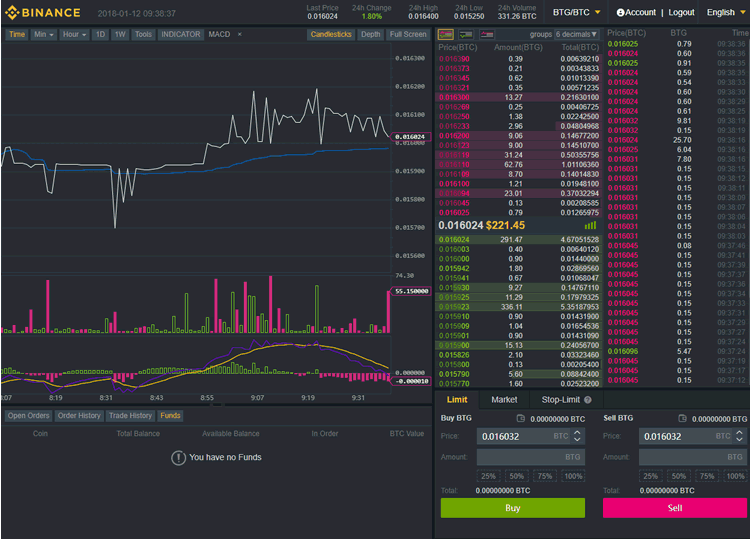Select buy order at price 0.015900

tap(518, 345)
